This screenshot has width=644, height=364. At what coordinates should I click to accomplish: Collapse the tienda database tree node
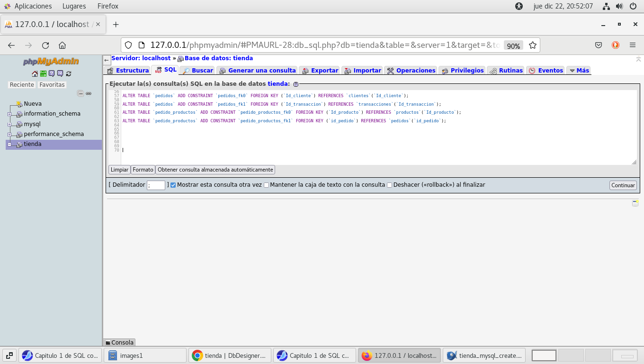point(9,145)
